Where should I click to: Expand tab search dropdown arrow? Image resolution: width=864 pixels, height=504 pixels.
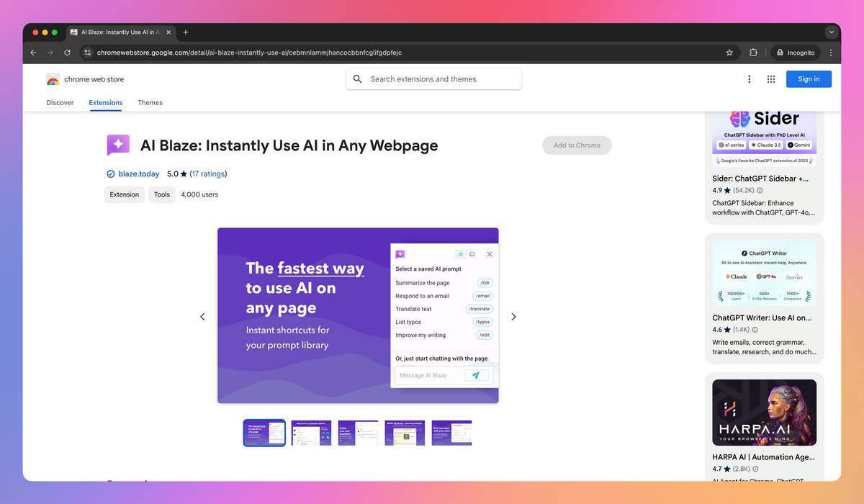coord(832,32)
